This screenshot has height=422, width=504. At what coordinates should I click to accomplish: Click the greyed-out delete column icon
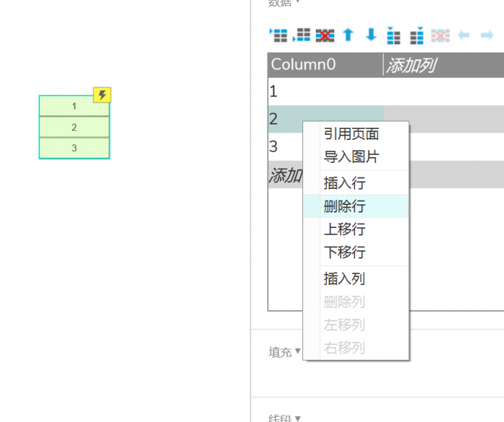click(x=440, y=36)
